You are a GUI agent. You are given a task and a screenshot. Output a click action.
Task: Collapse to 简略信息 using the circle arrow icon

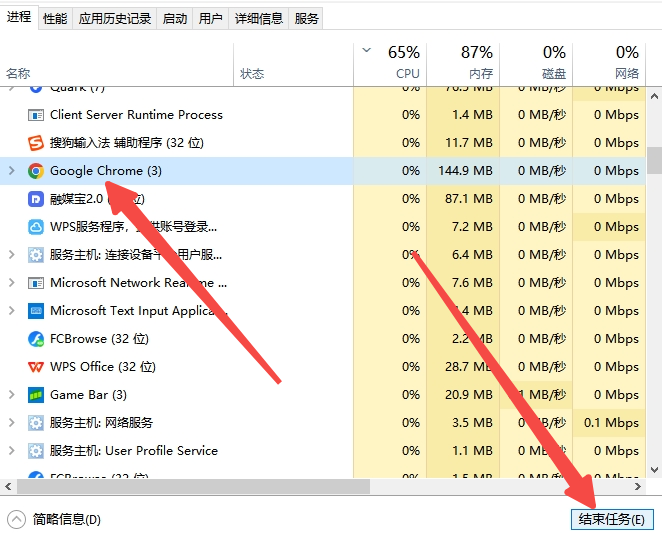16,519
